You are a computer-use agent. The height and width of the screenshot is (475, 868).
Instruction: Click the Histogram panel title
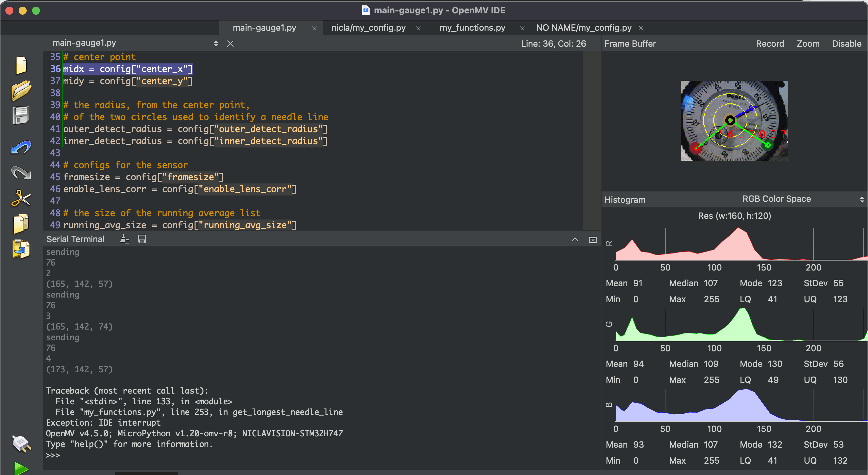(x=625, y=199)
